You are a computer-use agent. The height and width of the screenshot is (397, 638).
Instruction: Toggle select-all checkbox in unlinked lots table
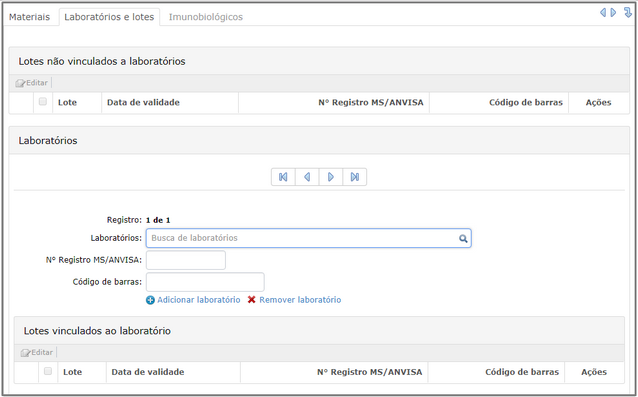(43, 102)
